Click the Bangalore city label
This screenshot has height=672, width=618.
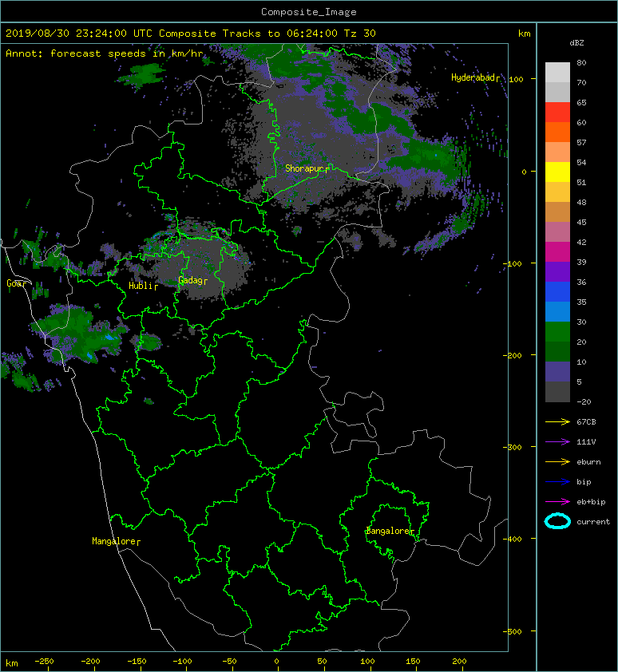[389, 531]
